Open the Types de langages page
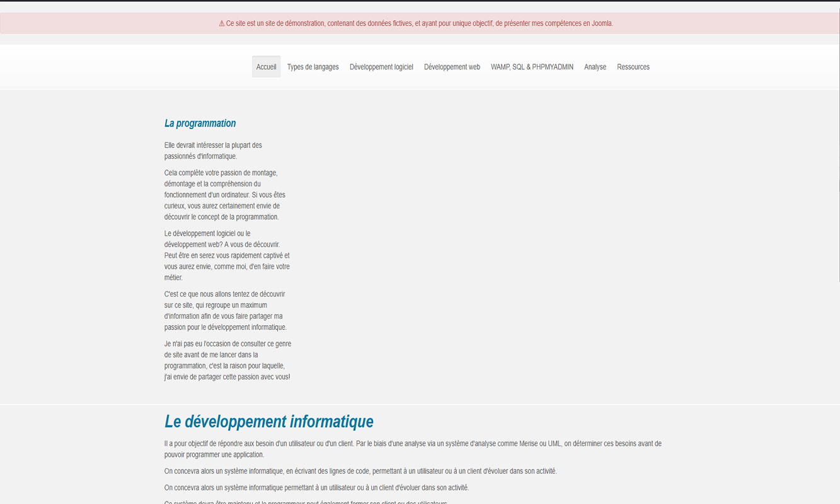The width and height of the screenshot is (840, 504). point(313,66)
